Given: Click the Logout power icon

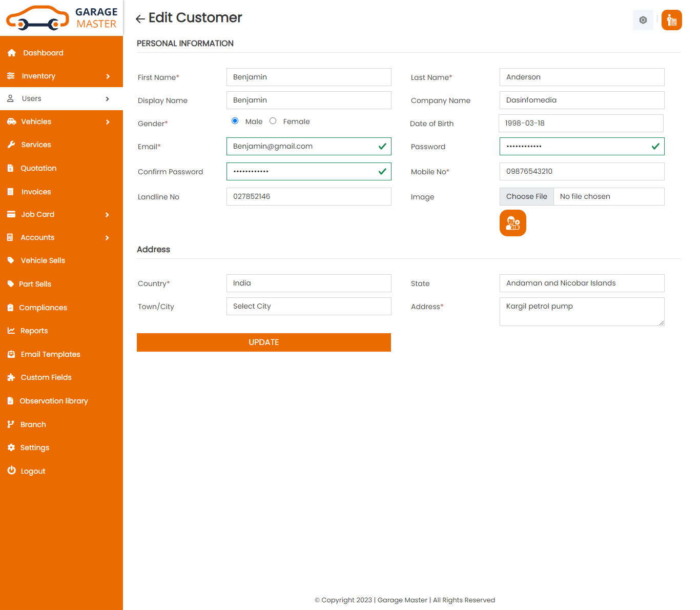Looking at the screenshot, I should point(11,471).
